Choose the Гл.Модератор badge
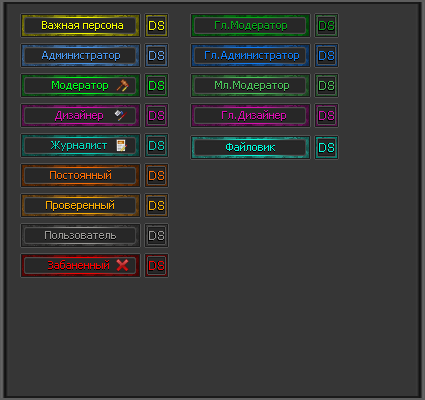425x400 pixels. tap(250, 25)
